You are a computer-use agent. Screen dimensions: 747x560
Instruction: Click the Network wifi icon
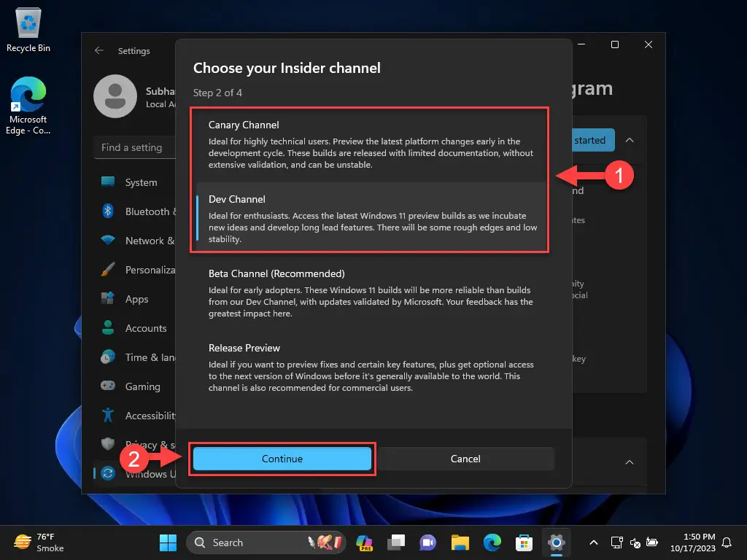pyautogui.click(x=108, y=240)
